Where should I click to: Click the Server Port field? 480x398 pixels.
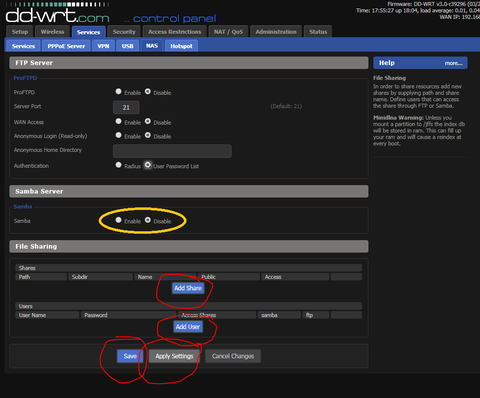(x=126, y=107)
